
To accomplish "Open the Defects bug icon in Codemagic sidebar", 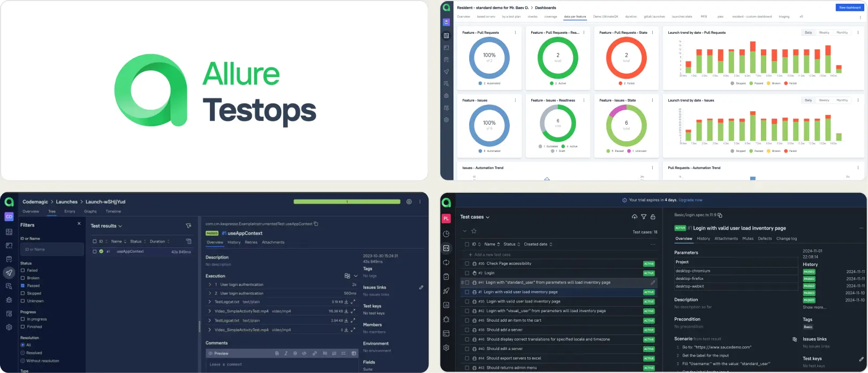I will 9,300.
